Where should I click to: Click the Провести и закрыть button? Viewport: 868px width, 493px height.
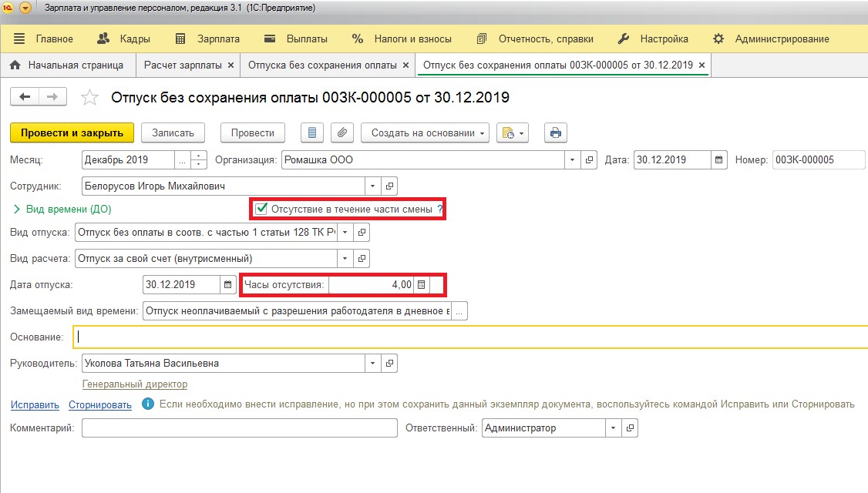(x=72, y=132)
